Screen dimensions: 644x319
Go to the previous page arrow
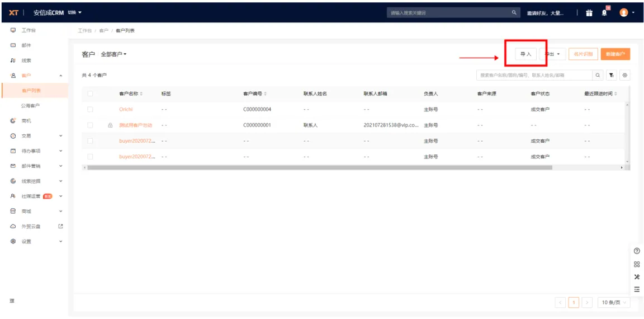(560, 303)
